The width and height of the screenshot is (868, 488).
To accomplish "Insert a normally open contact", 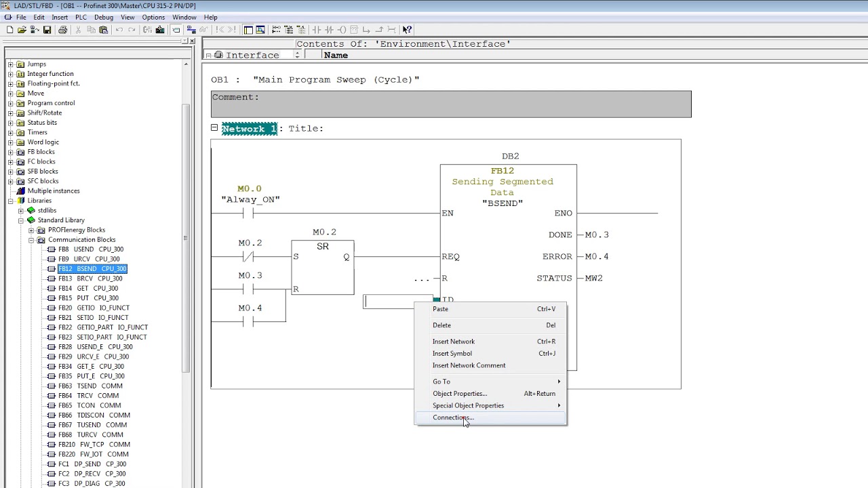I will tap(317, 30).
